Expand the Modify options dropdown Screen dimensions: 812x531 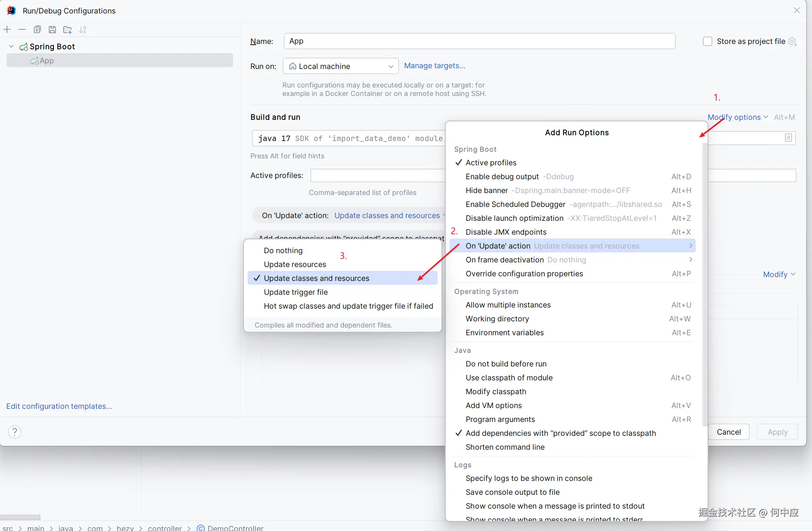click(x=737, y=117)
